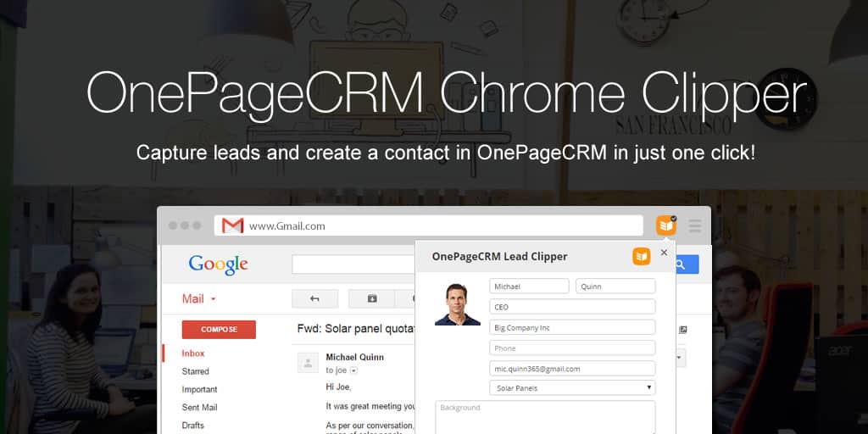868x434 pixels.
Task: Open the Starred folder
Action: coord(196,371)
